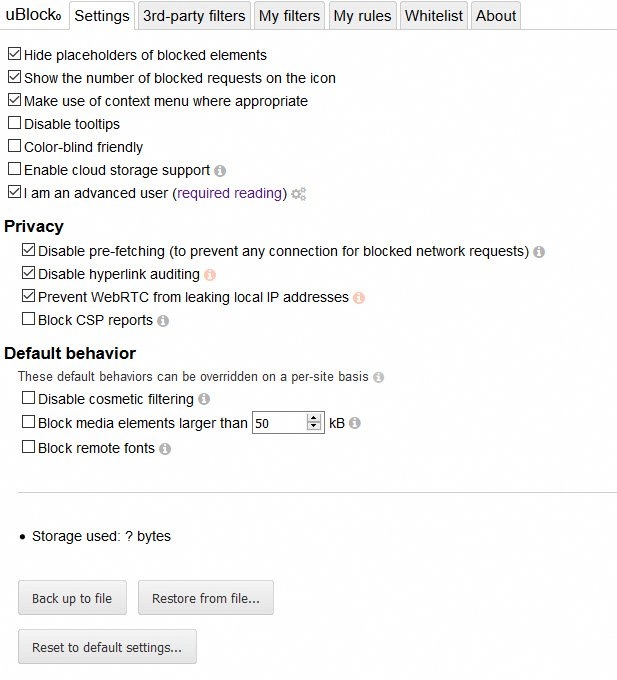Click info icon next to Block CSP reports

click(163, 321)
